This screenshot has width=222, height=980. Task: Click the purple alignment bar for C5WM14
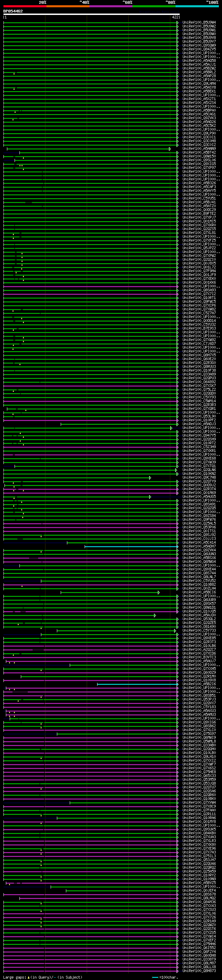click(x=91, y=401)
